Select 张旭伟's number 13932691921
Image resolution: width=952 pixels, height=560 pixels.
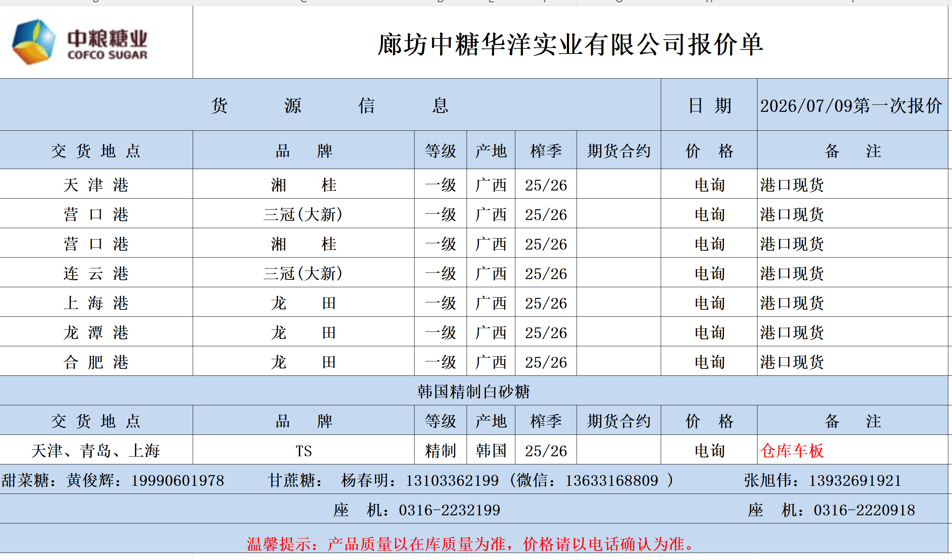coord(855,480)
